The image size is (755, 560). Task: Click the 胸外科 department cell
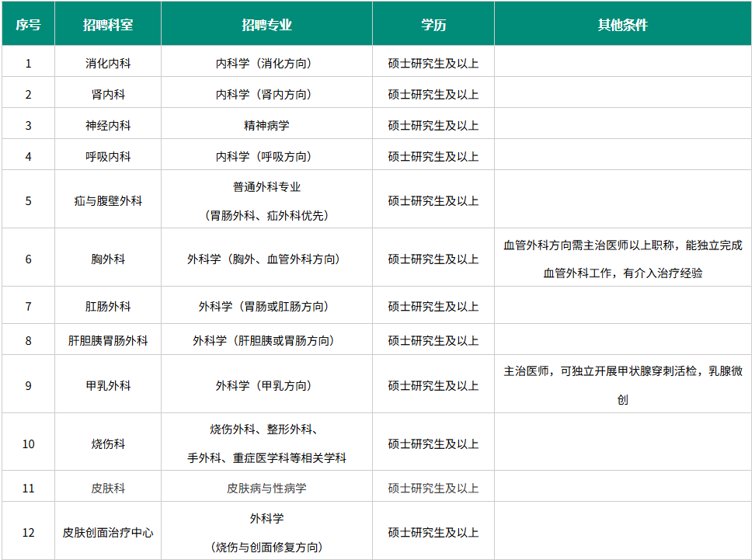[108, 259]
